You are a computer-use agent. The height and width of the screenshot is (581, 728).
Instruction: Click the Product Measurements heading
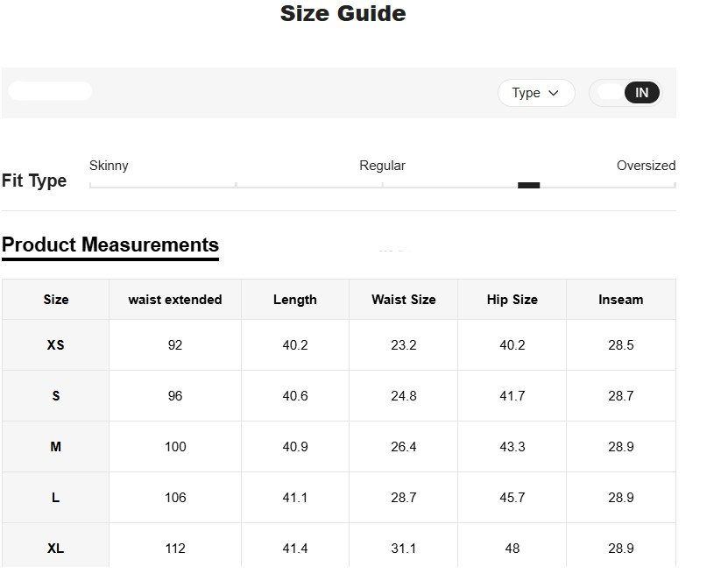[x=110, y=244]
